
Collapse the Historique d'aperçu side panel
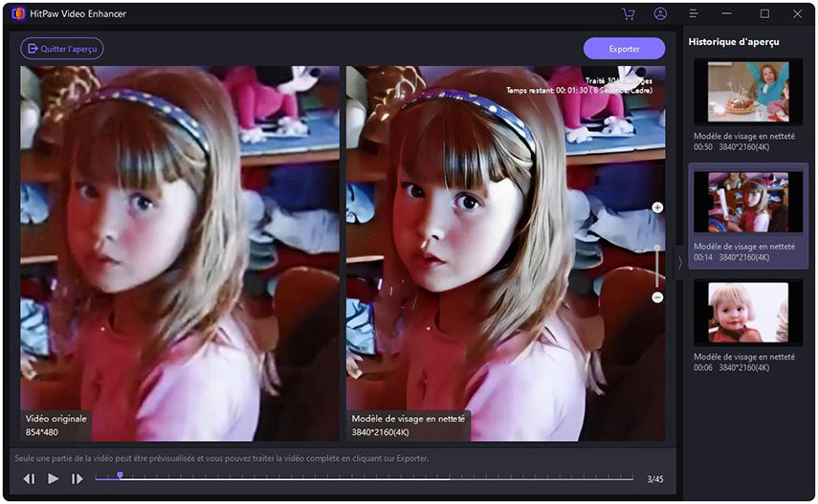679,261
